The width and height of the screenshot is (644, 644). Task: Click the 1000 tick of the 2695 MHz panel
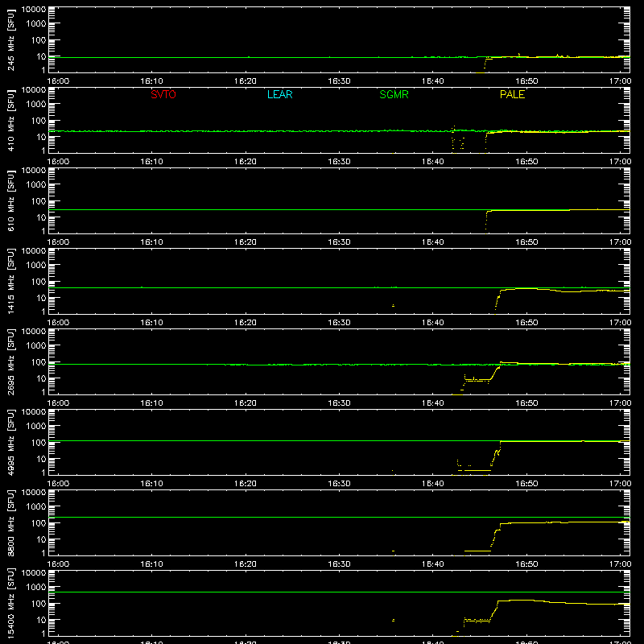pos(36,346)
